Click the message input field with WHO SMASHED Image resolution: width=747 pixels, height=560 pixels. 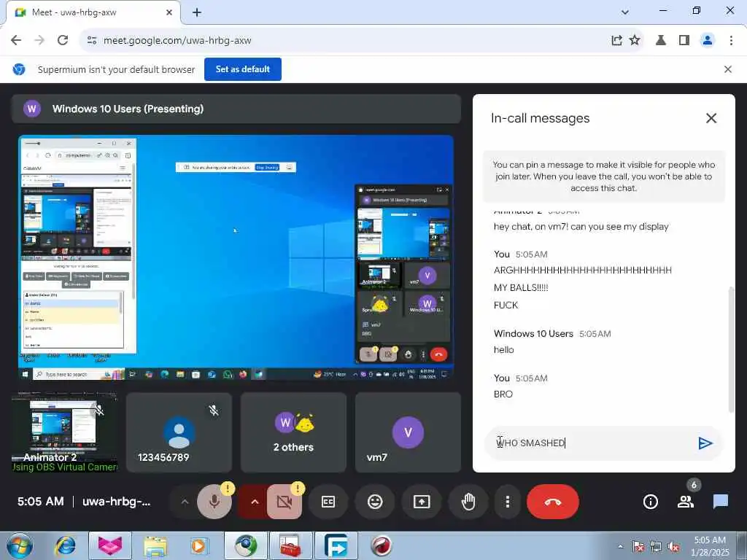(x=591, y=443)
